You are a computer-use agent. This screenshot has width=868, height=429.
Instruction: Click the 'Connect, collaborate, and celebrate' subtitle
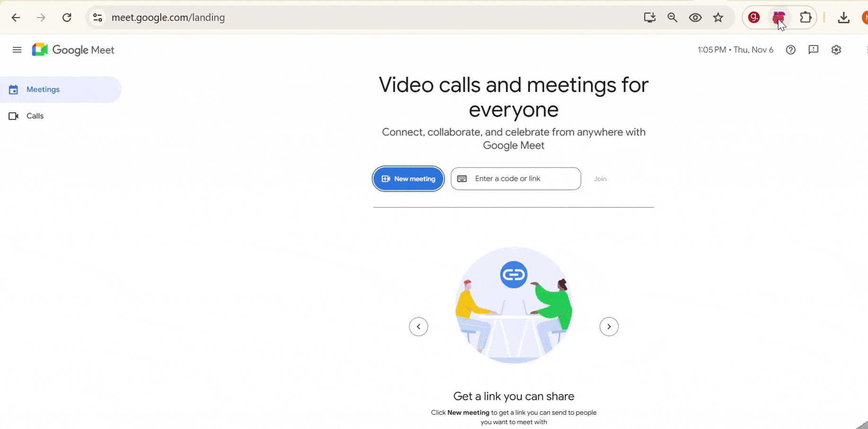pos(514,139)
